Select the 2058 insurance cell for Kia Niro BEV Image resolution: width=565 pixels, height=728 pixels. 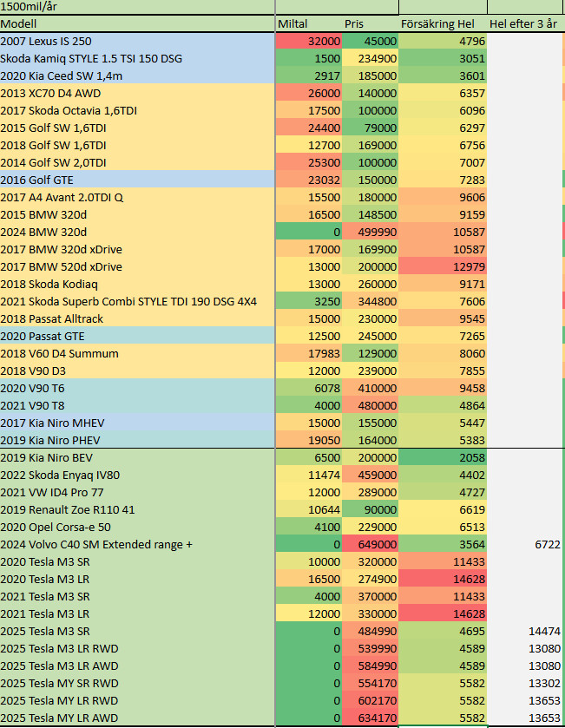pos(442,457)
